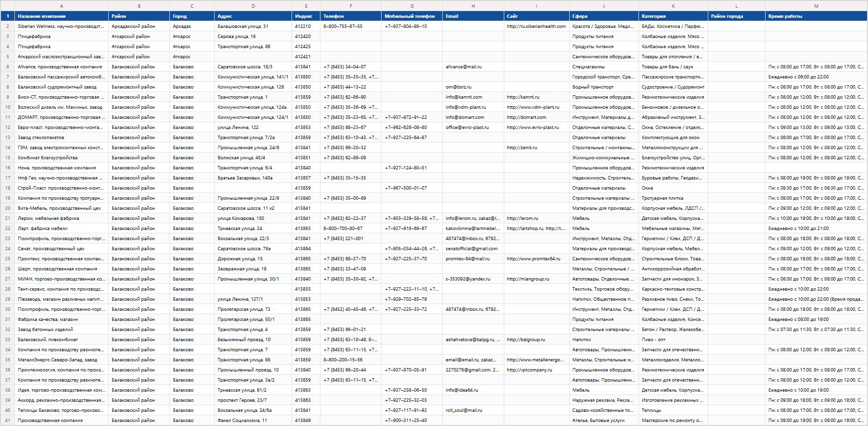Select address 'Братьев Захаровых, 140а'
The image size is (868, 434).
pos(253,178)
